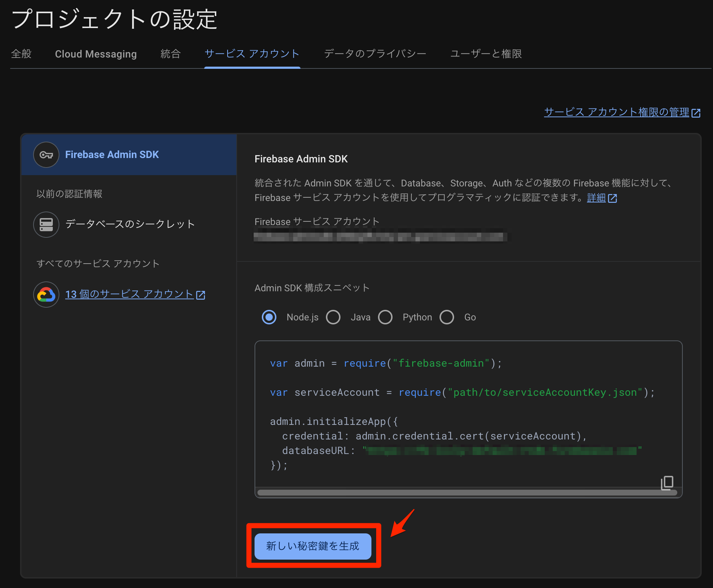The width and height of the screenshot is (713, 588).
Task: Keep Node.js selected as snippet language
Action: point(269,317)
